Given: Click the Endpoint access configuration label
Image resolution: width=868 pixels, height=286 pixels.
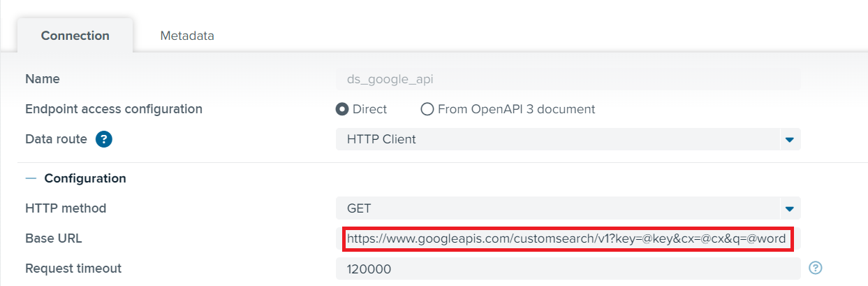Looking at the screenshot, I should point(114,109).
